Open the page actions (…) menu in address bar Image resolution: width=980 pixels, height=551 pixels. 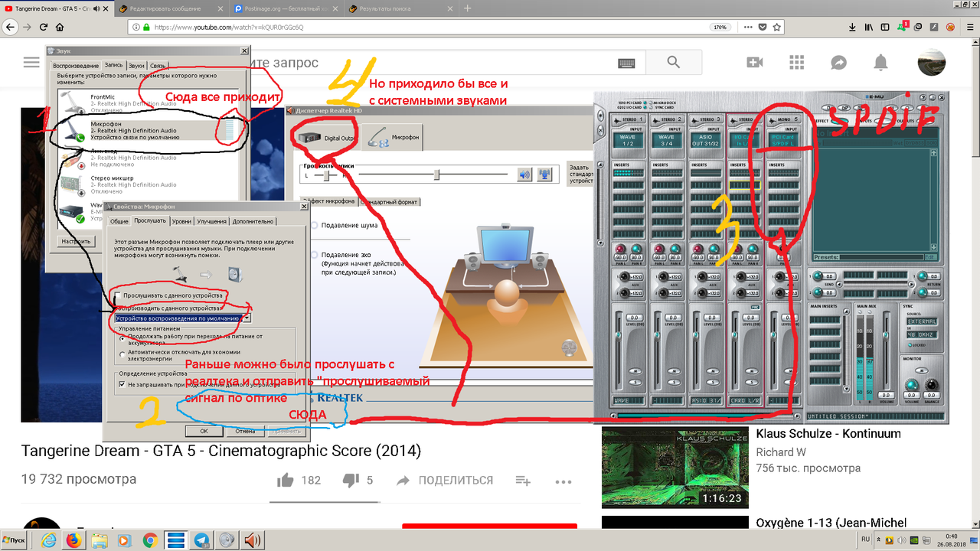(748, 25)
